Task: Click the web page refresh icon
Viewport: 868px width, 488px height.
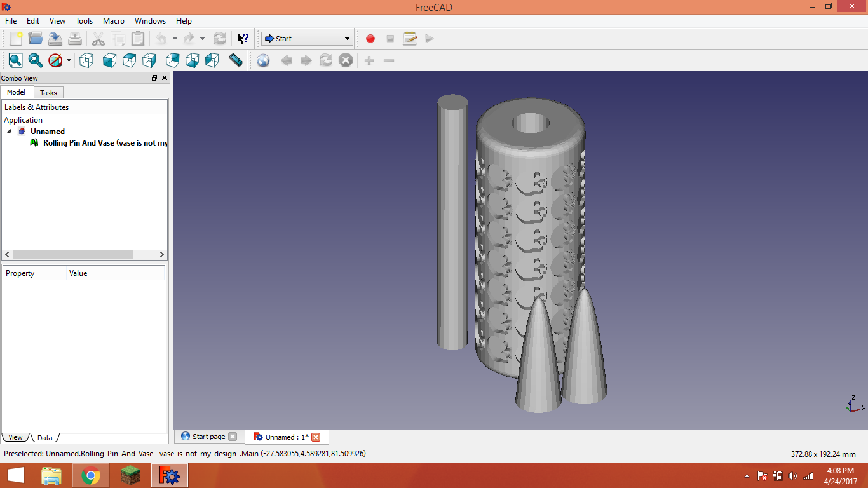Action: (326, 60)
